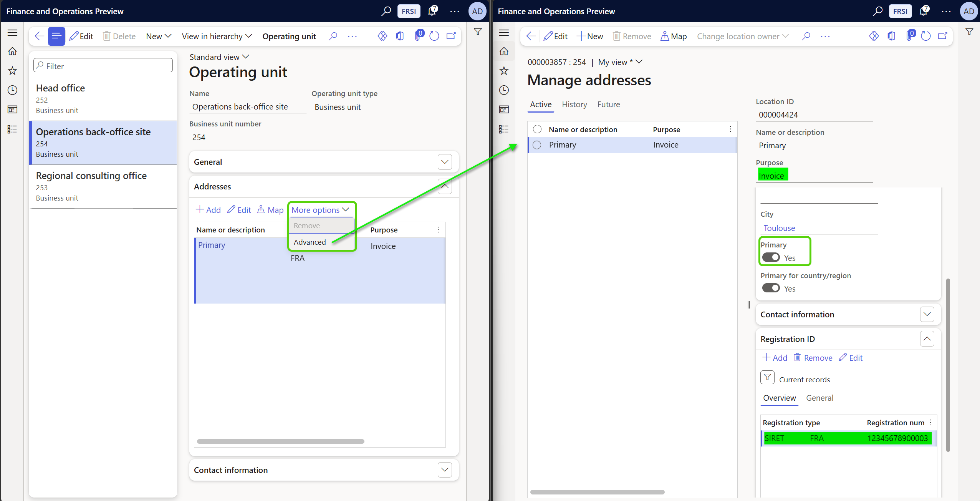Switch to the History tab
980x501 pixels.
[574, 105]
